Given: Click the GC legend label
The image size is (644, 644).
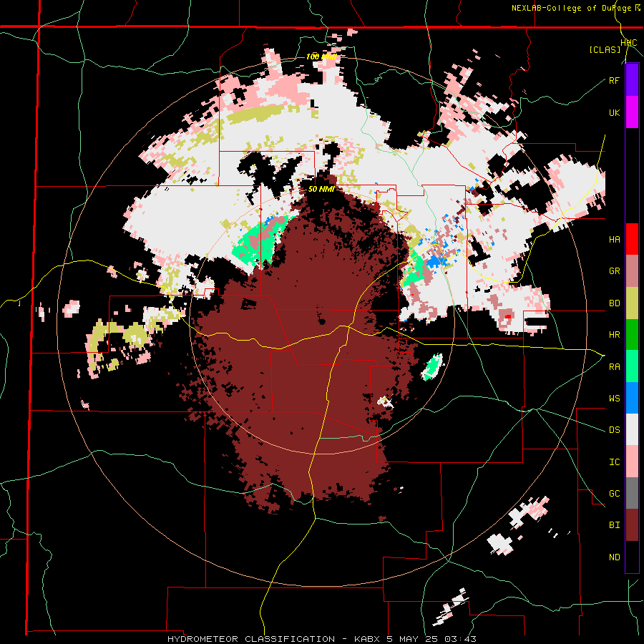Looking at the screenshot, I should (614, 493).
